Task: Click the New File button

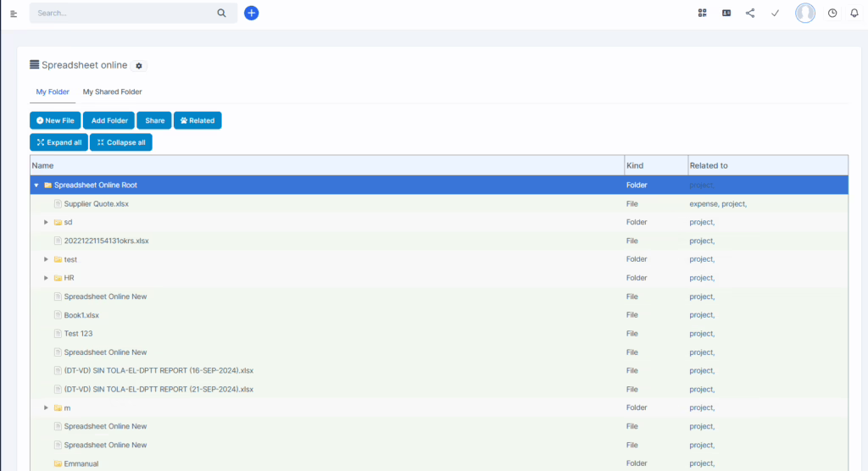Action: click(x=55, y=120)
